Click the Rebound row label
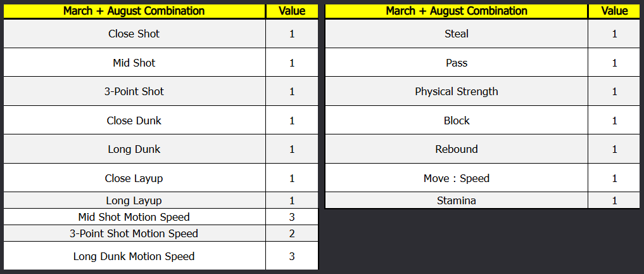Screen dimensions: 644x274 click(x=456, y=149)
